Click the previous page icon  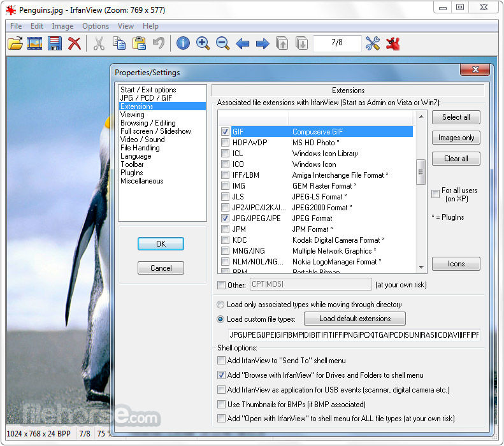tap(282, 43)
